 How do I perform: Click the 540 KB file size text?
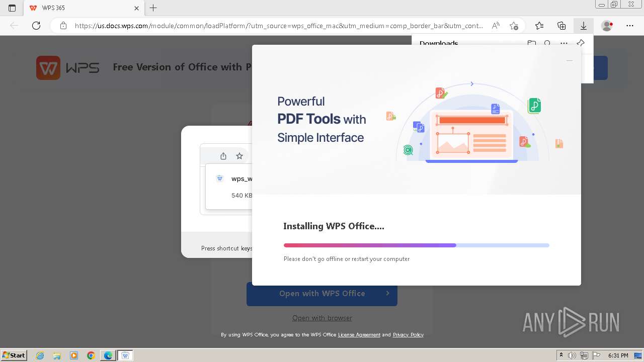point(242,196)
